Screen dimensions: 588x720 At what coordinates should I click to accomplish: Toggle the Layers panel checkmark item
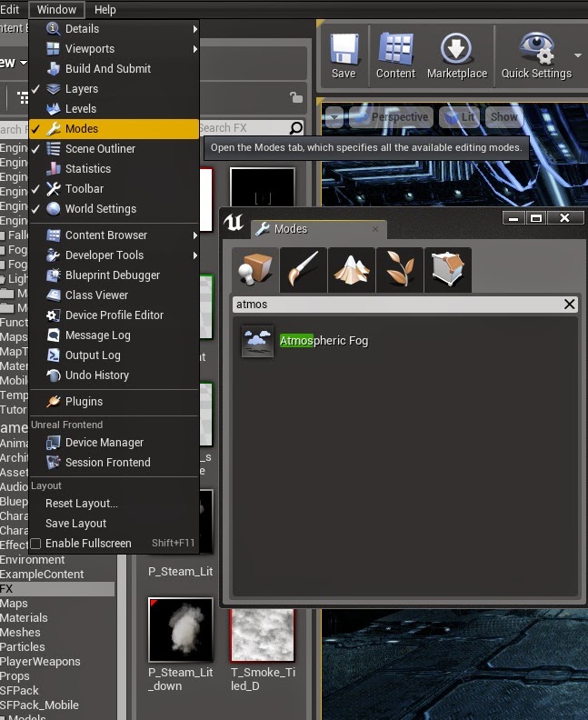(114, 89)
